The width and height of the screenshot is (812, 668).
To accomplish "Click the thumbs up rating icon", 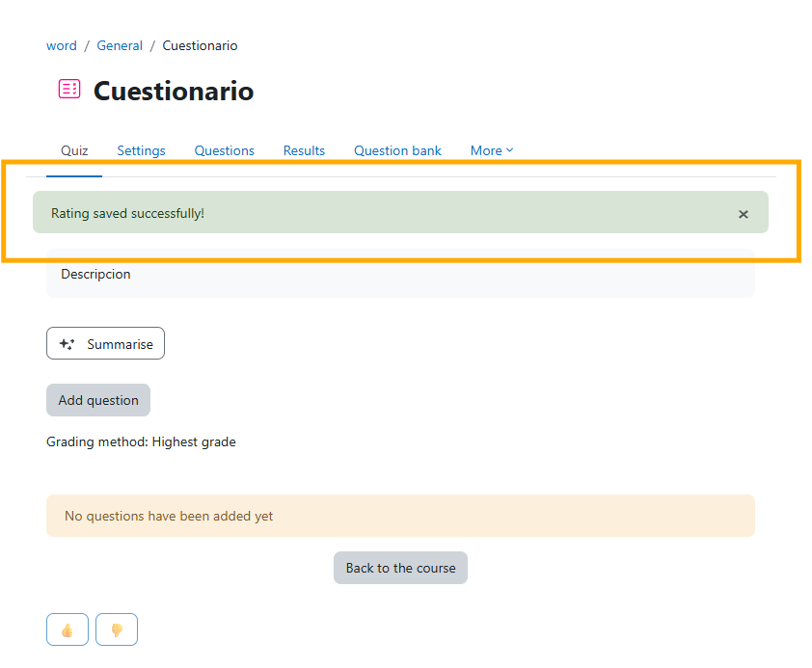I will 68,629.
